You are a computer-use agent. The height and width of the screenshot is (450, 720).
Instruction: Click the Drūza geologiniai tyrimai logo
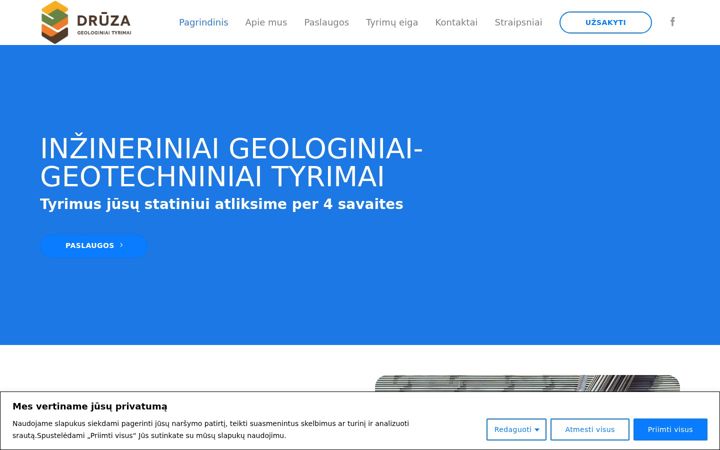tap(86, 22)
